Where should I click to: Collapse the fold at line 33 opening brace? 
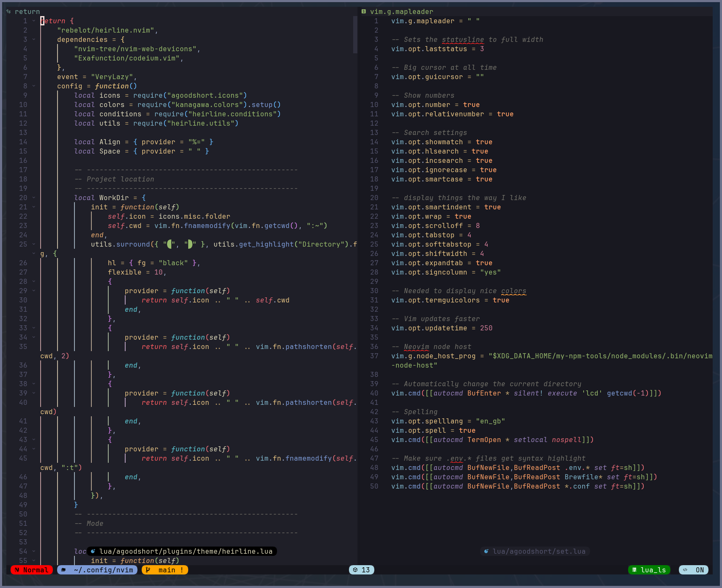(34, 328)
